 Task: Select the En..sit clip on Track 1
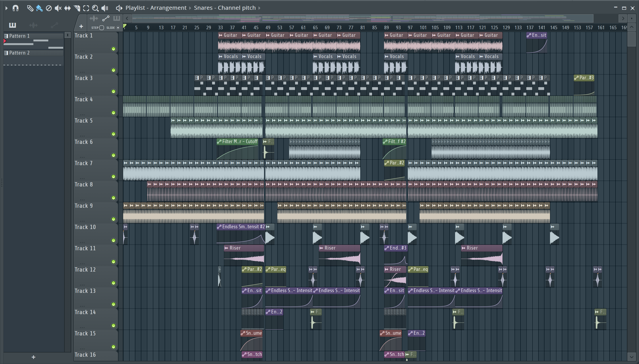pos(537,43)
